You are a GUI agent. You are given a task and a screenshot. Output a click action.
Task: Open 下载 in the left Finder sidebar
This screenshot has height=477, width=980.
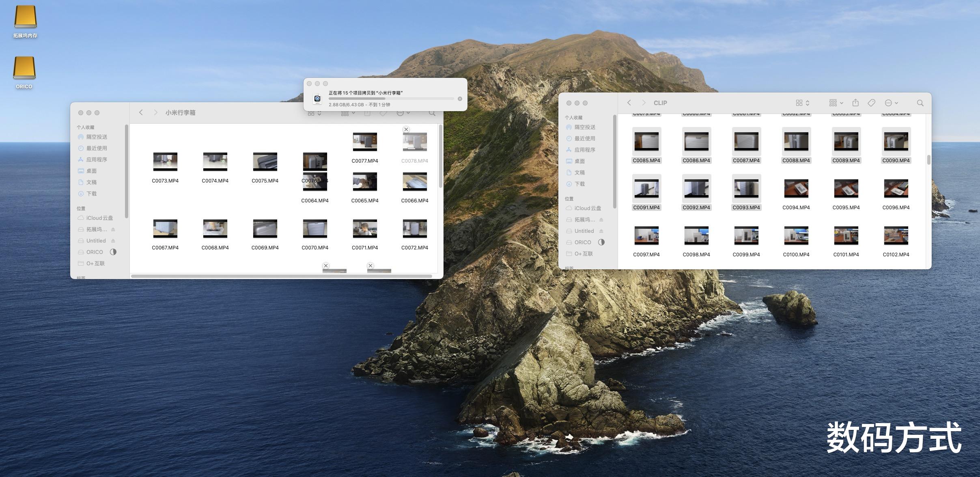pos(91,194)
